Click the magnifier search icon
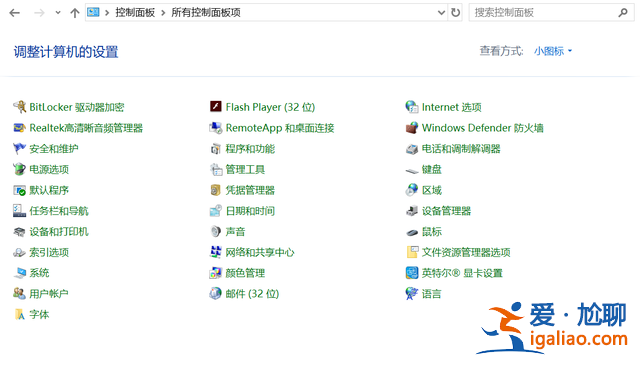 [623, 13]
